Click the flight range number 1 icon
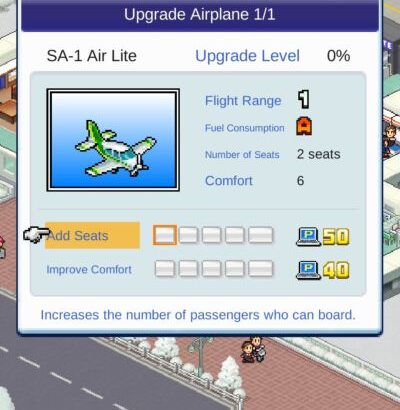Screen dimensions: 400x410 (304, 99)
